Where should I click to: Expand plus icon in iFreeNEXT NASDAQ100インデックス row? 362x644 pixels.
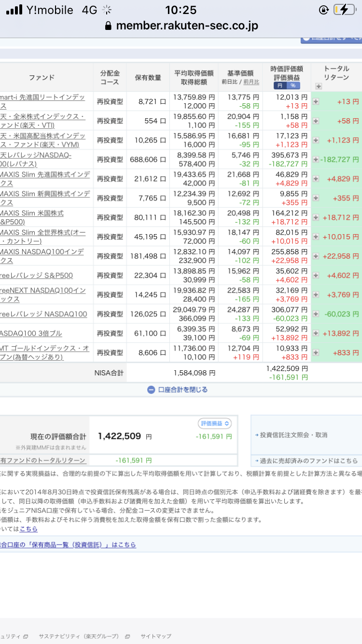pyautogui.click(x=316, y=294)
